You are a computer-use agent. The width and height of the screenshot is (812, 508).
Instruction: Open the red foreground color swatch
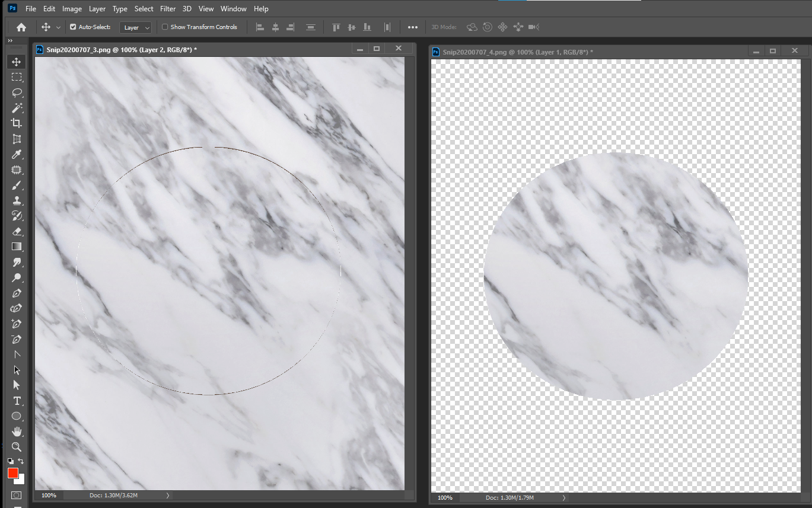(x=12, y=473)
